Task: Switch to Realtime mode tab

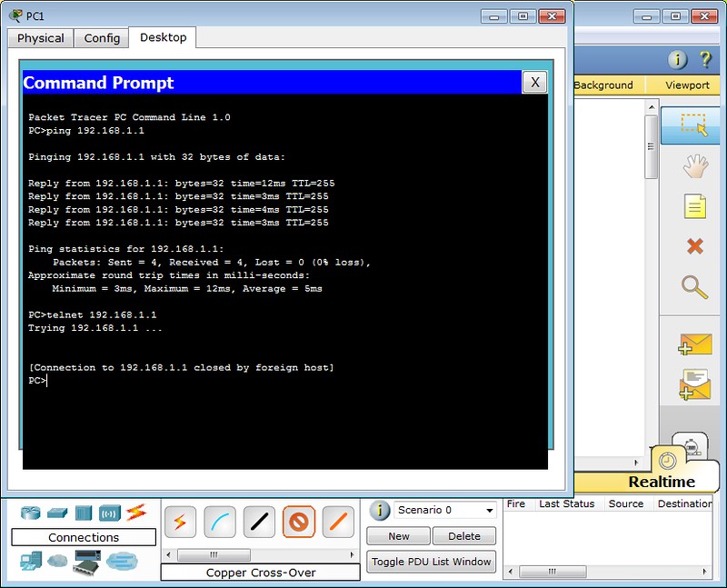Action: point(662,482)
